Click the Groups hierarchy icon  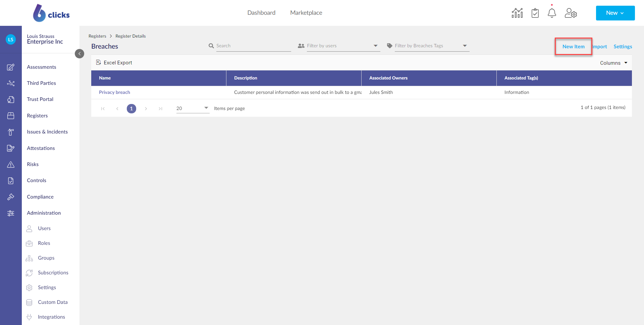[x=29, y=258]
